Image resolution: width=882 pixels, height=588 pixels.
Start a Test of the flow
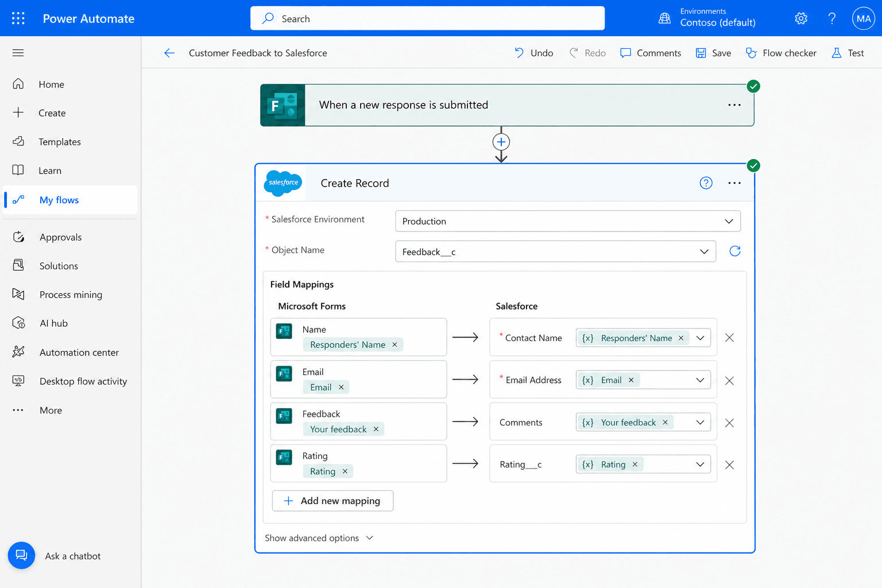pyautogui.click(x=848, y=53)
